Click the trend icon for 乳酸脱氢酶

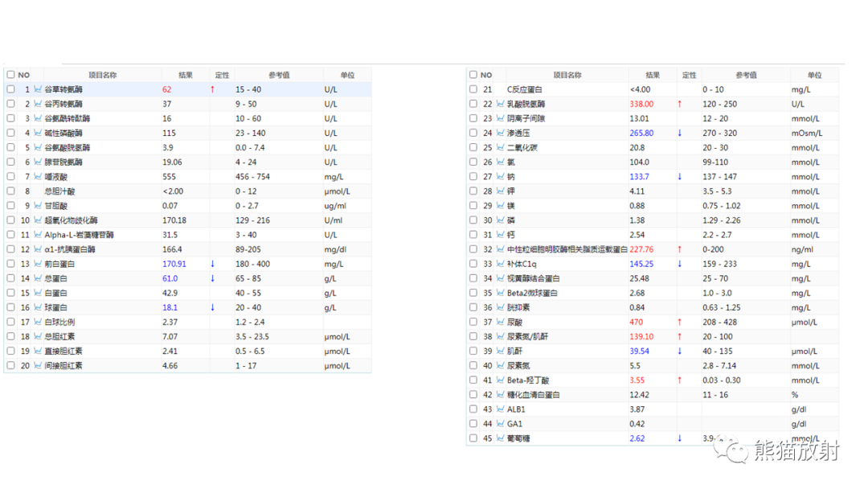coord(501,104)
